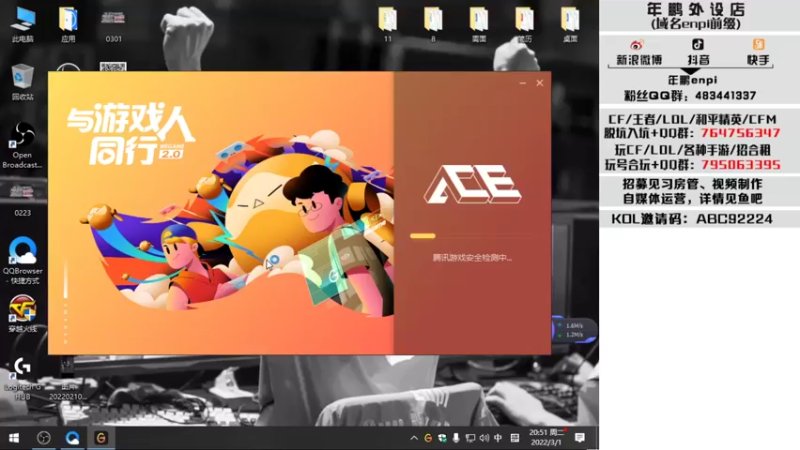Select the 0301 desktop file
The width and height of the screenshot is (800, 450).
113,26
